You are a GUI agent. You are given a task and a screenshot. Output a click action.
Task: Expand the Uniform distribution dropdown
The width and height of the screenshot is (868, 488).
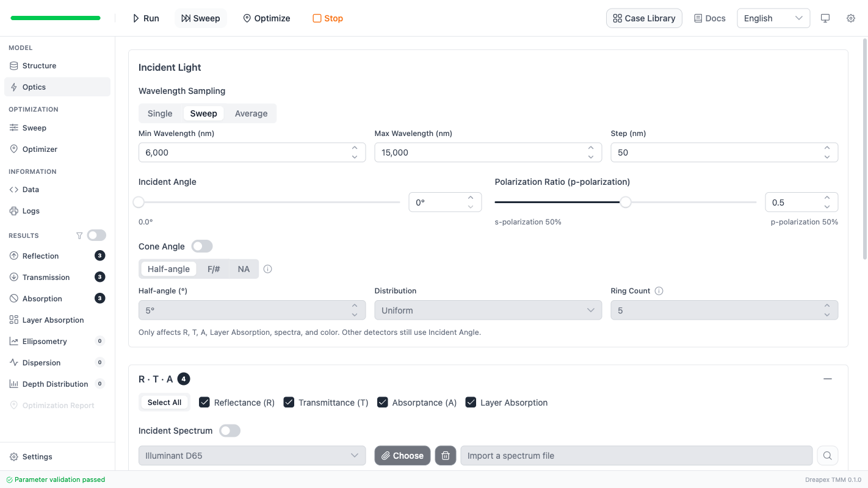pyautogui.click(x=488, y=310)
